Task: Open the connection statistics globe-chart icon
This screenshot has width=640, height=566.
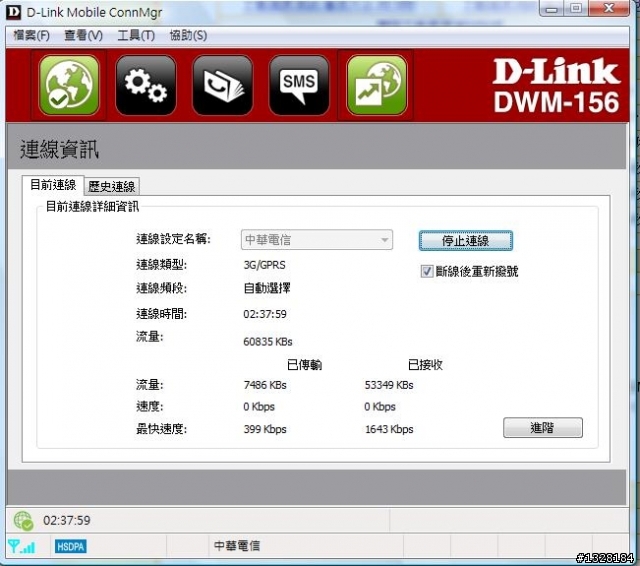Action: click(x=376, y=85)
